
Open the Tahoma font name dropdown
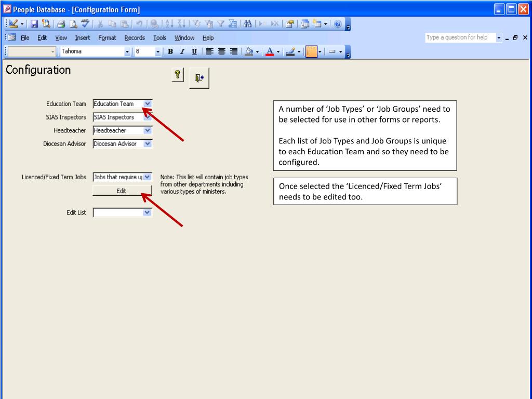coord(127,51)
